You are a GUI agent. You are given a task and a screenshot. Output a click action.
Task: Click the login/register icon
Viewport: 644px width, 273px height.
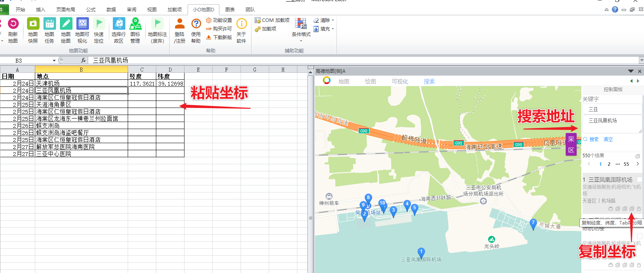coord(180,24)
